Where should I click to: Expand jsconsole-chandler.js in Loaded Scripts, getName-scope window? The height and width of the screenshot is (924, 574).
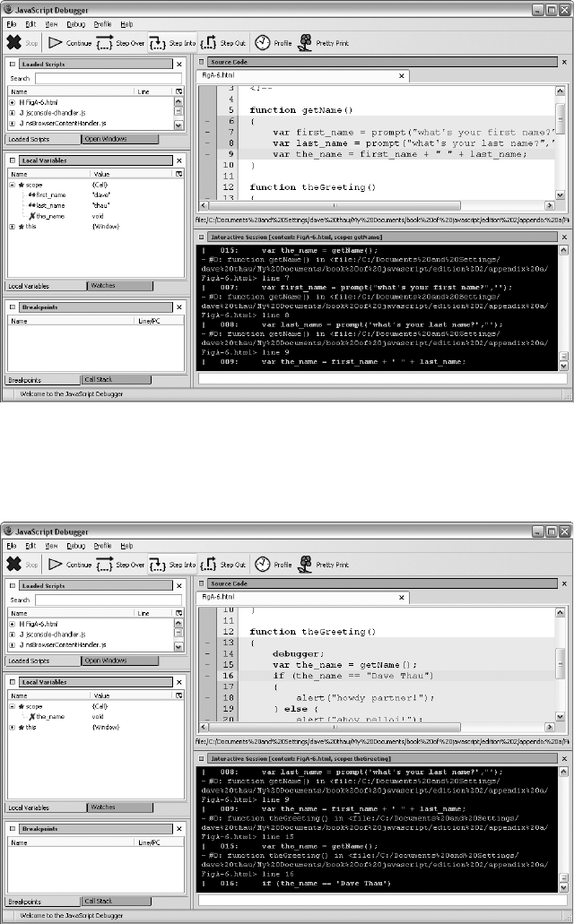(13, 113)
